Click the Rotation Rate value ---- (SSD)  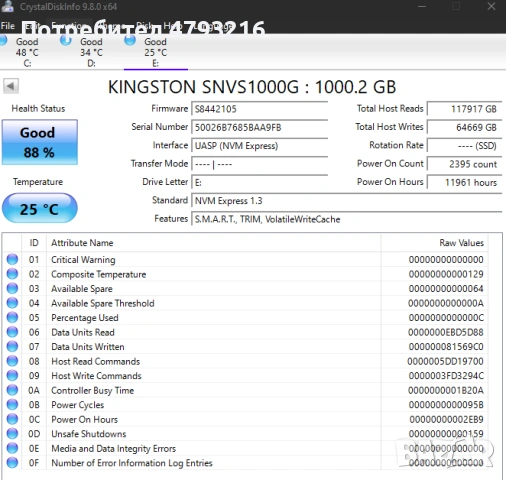465,146
